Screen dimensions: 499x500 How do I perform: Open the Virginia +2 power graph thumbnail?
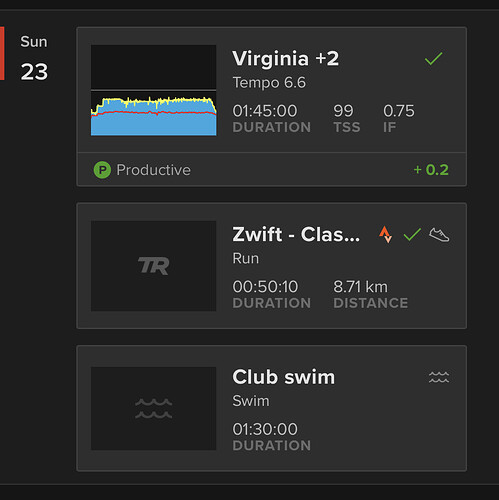pos(154,90)
